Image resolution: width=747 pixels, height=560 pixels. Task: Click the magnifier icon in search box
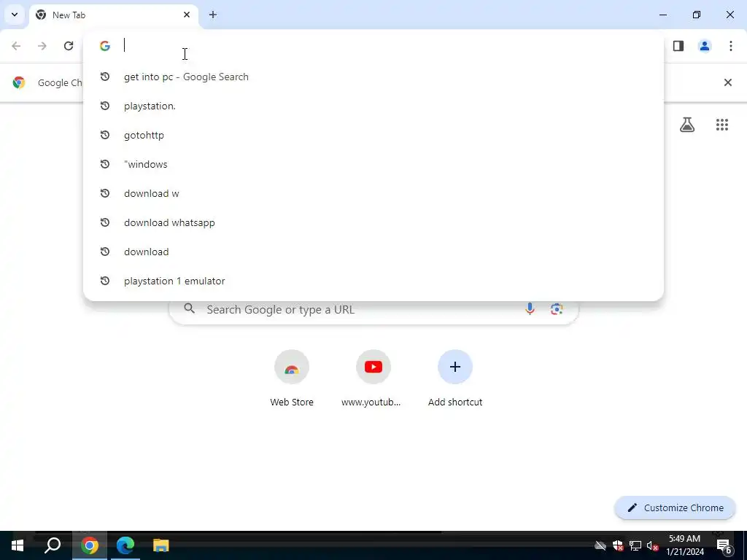pyautogui.click(x=190, y=308)
